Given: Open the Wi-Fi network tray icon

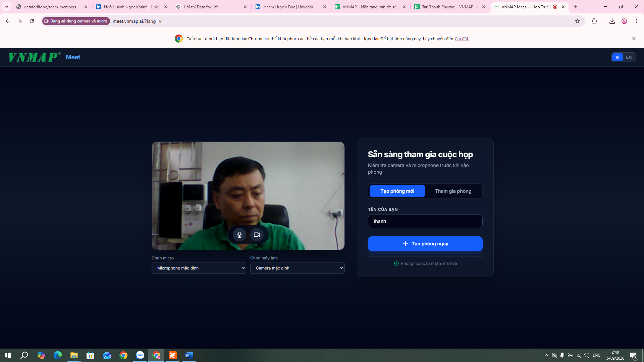Looking at the screenshot, I should click(x=579, y=355).
